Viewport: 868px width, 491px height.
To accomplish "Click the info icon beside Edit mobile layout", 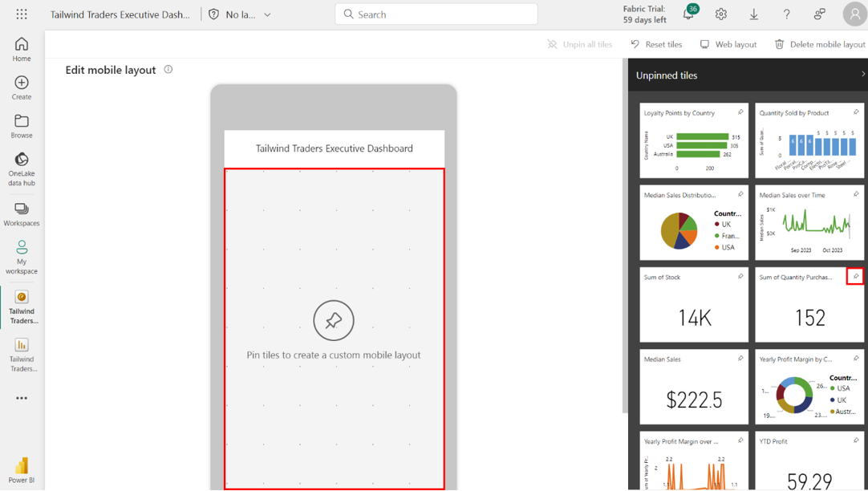I will 168,70.
